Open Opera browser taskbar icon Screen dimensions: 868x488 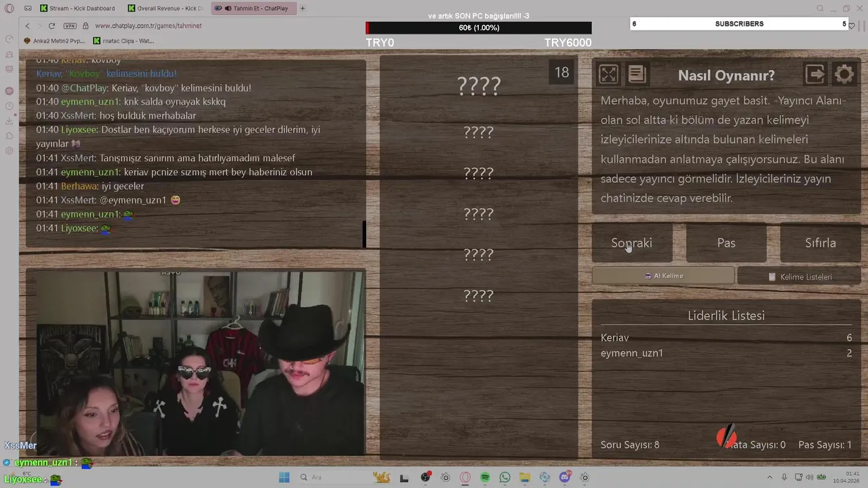465,477
